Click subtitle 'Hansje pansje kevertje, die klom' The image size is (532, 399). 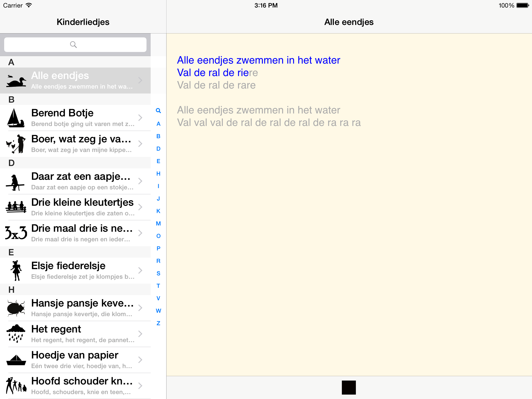pyautogui.click(x=82, y=314)
